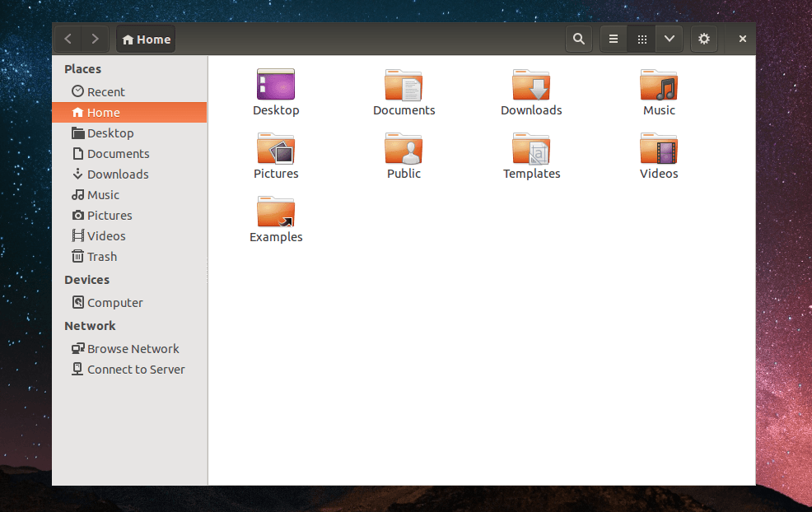The height and width of the screenshot is (512, 812).
Task: Select the Pictures folder icon in main pane
Action: [x=276, y=149]
